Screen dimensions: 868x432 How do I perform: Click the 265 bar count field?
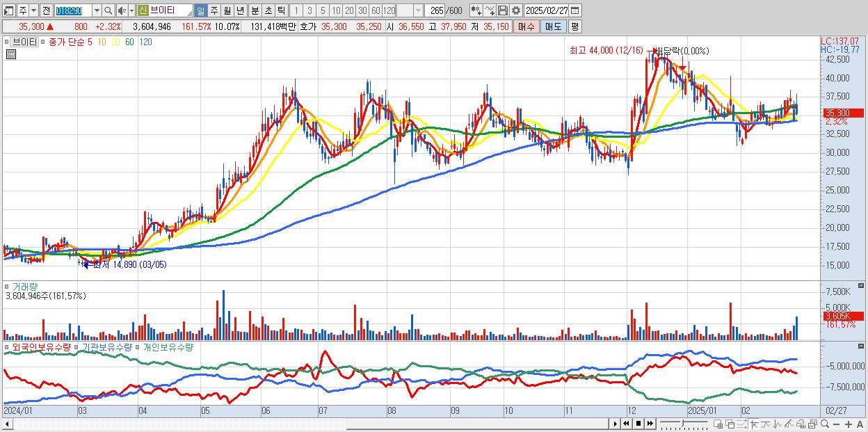click(x=435, y=10)
